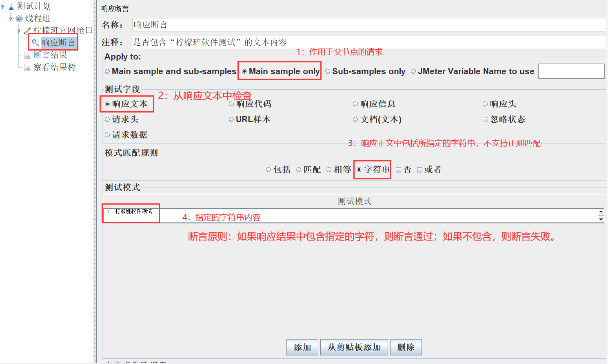This screenshot has height=364, width=608.
Task: Collapse the 线程组 tree node
Action: tap(11, 18)
